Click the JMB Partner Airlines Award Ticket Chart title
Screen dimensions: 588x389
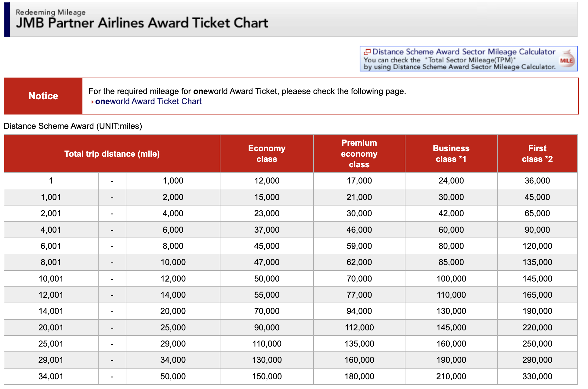(x=142, y=23)
